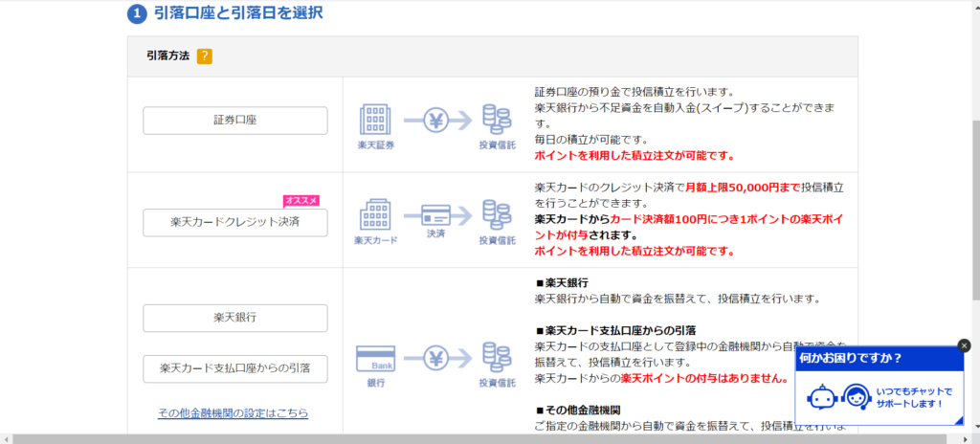Click the headset operator chat icon
The width and height of the screenshot is (980, 444).
pyautogui.click(x=855, y=397)
